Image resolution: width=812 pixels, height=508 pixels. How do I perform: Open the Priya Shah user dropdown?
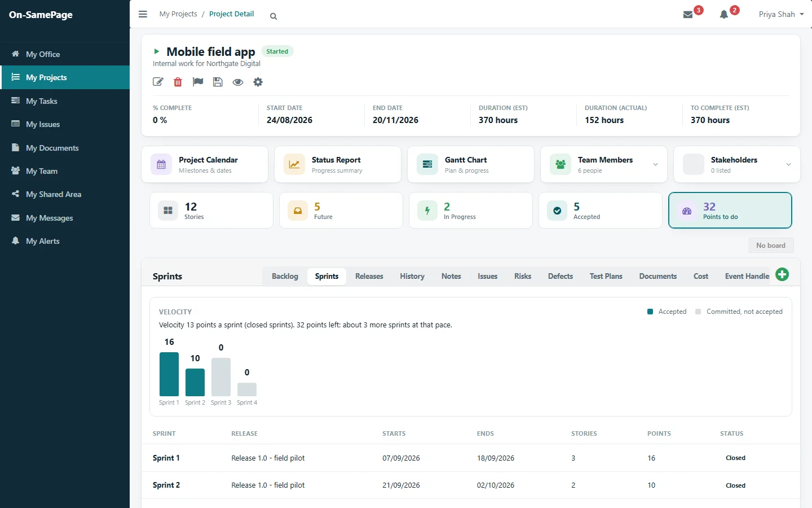(781, 14)
